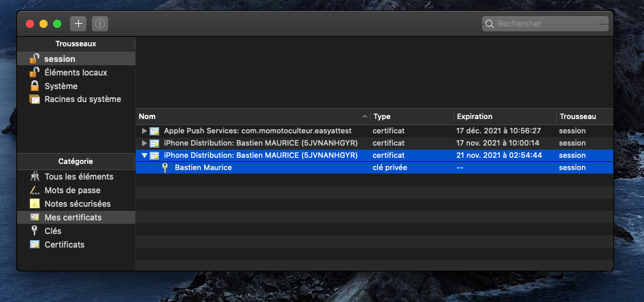
Task: Collapse the selected iPhone Distribution certificate
Action: (143, 155)
